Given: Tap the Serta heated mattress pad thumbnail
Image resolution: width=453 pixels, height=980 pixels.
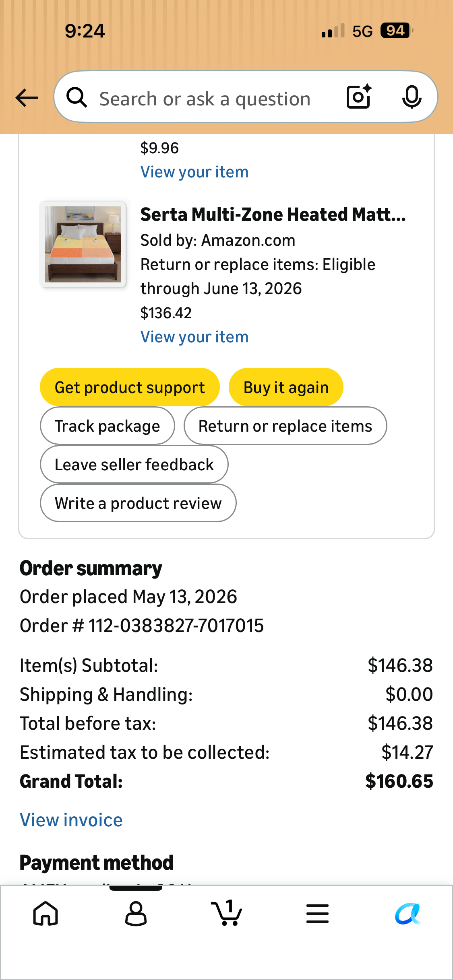Looking at the screenshot, I should 83,244.
